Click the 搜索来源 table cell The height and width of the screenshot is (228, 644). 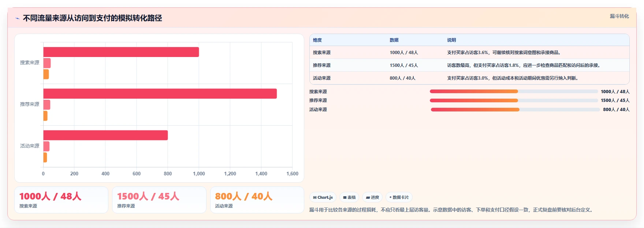point(322,53)
